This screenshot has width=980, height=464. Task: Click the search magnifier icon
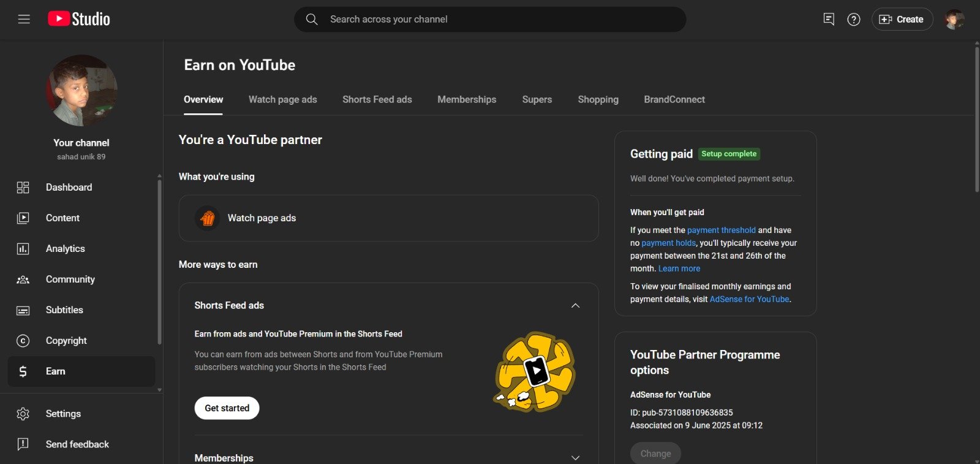click(312, 19)
